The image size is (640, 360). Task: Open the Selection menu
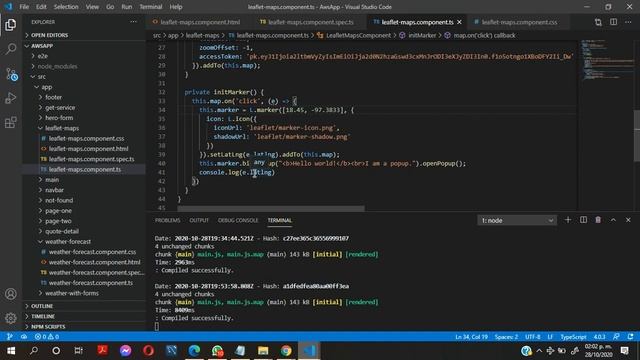(x=66, y=7)
